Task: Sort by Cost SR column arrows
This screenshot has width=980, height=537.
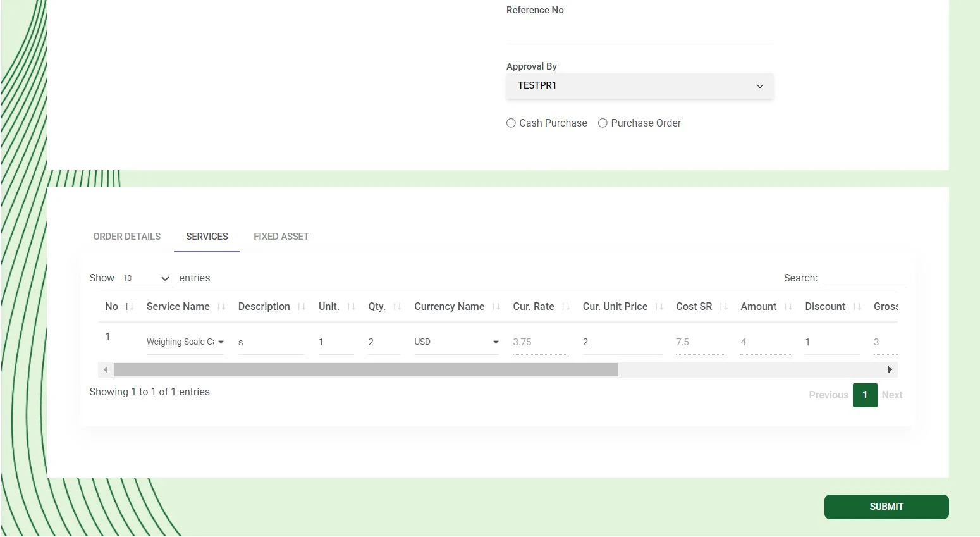Action: pyautogui.click(x=724, y=307)
